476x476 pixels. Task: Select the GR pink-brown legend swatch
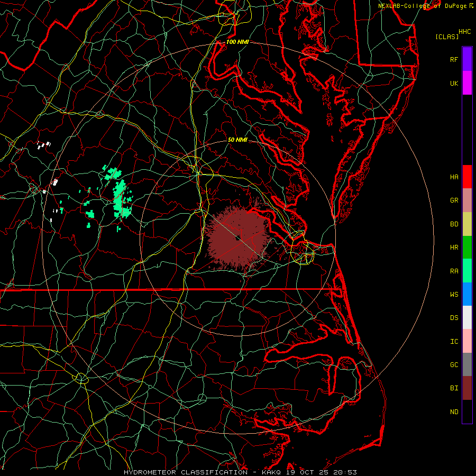click(x=467, y=200)
